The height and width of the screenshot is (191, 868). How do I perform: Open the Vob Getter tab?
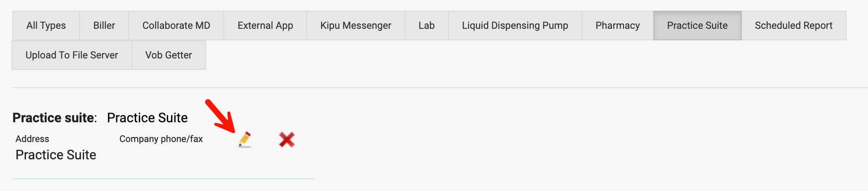(169, 55)
